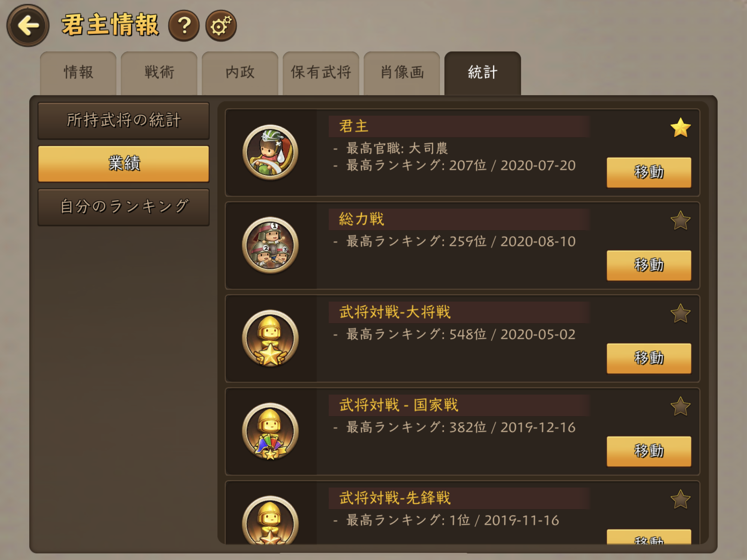Select 自分のランキング in the side menu
The height and width of the screenshot is (560, 747).
pos(124,207)
